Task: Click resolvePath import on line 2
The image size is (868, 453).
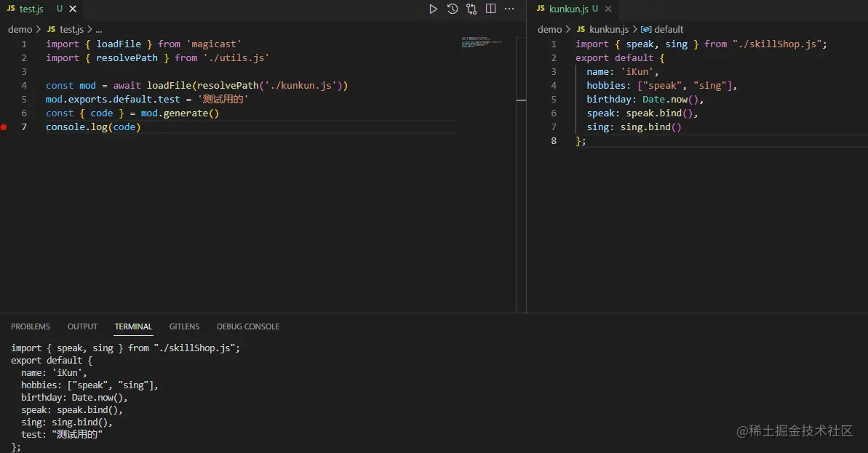Action: (x=127, y=58)
